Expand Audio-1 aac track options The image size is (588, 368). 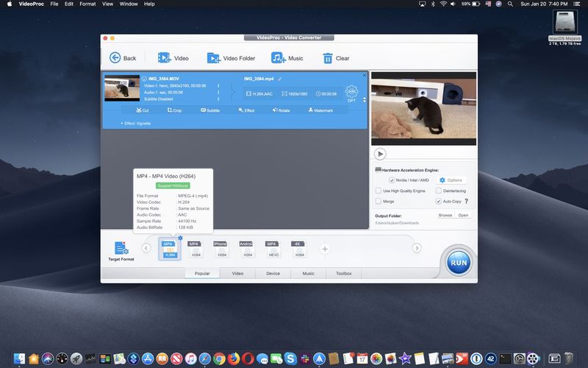[x=218, y=93]
